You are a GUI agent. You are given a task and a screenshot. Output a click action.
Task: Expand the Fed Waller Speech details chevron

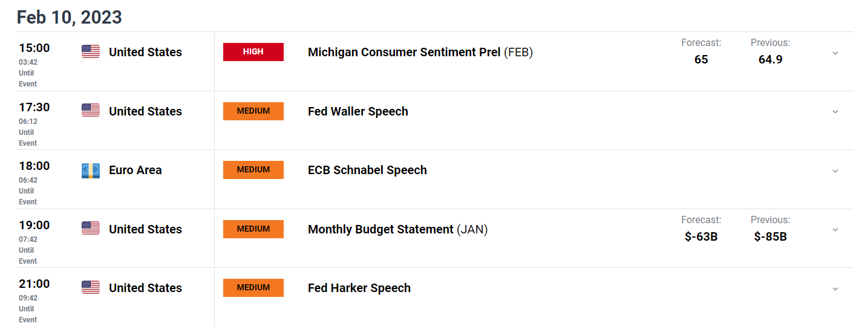tap(835, 112)
